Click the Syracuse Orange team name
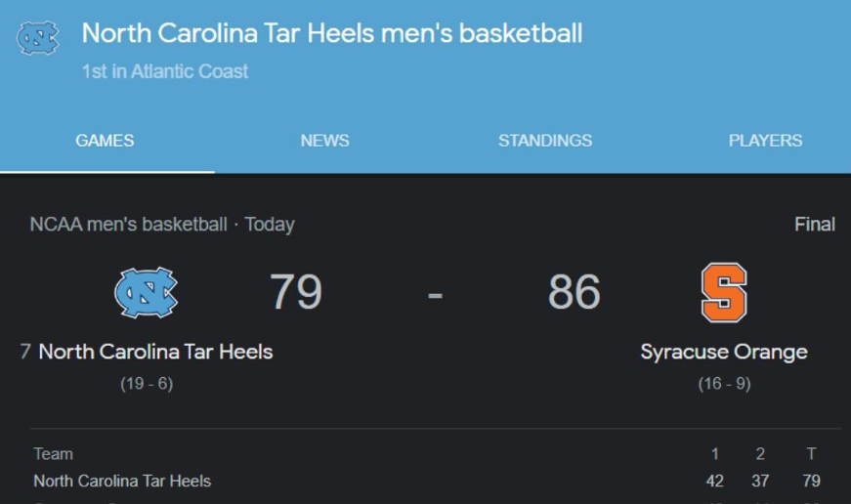 click(724, 352)
